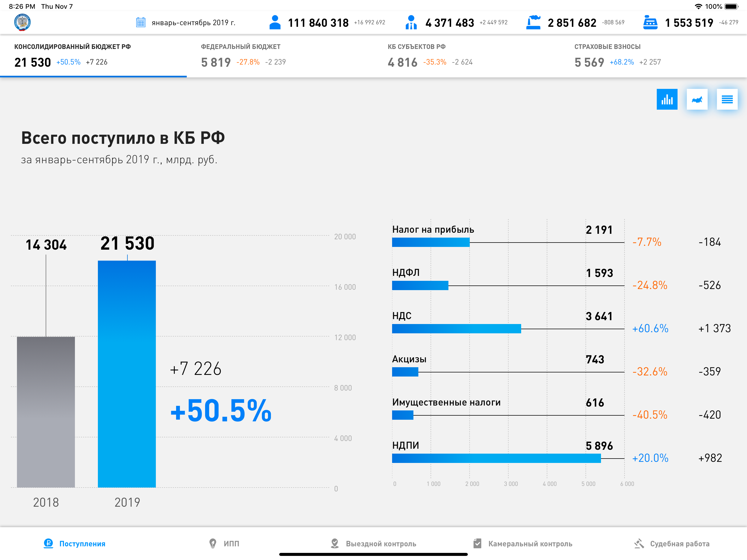Screen dimensions: 747x560
Task: Tap the Акцизы value 743
Action: (x=595, y=359)
